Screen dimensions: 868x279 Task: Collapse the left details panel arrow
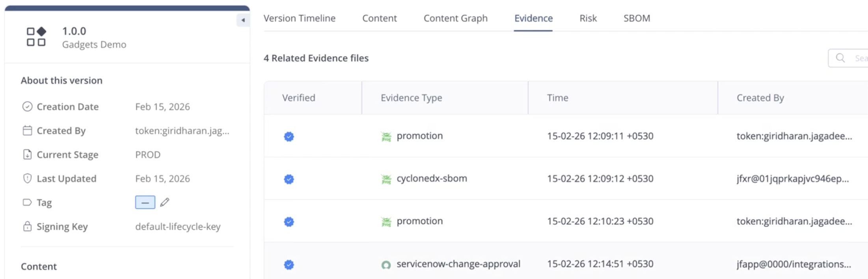point(243,20)
